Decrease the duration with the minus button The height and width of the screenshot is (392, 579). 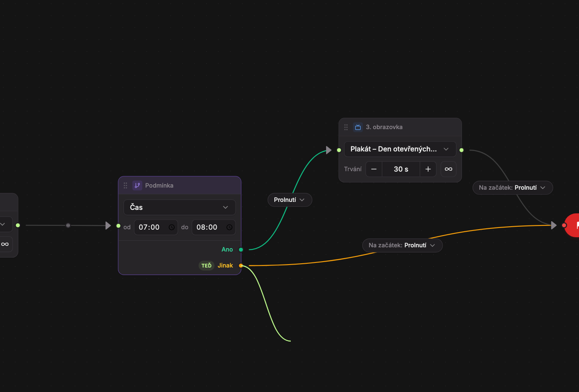[x=374, y=169]
